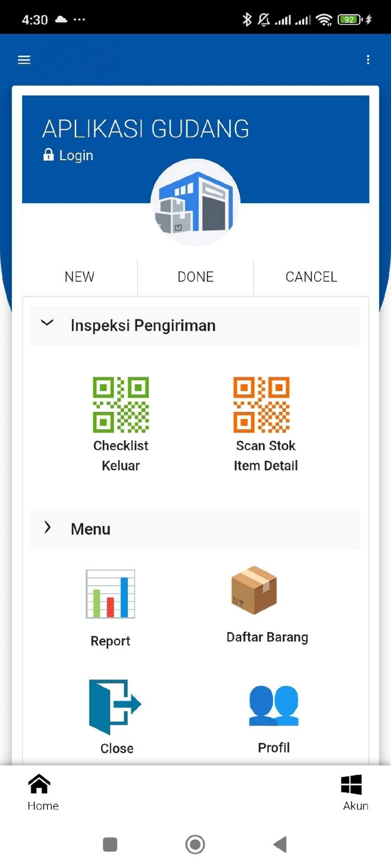Open the Report bar chart icon

tap(110, 594)
